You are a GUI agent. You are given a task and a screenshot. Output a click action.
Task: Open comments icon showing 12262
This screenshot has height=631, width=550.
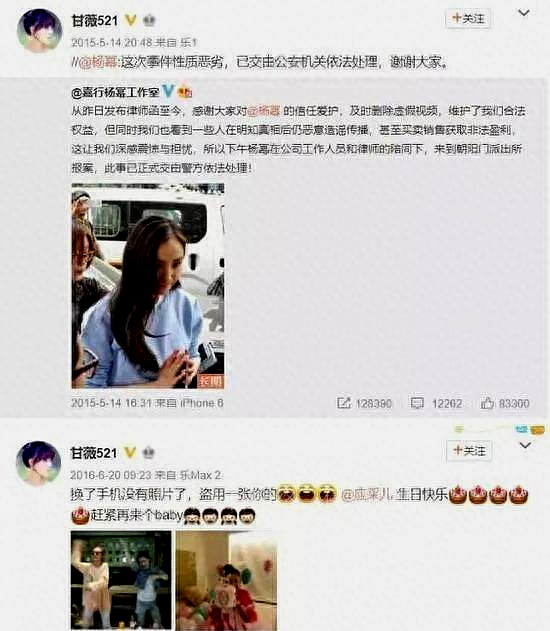(x=417, y=403)
